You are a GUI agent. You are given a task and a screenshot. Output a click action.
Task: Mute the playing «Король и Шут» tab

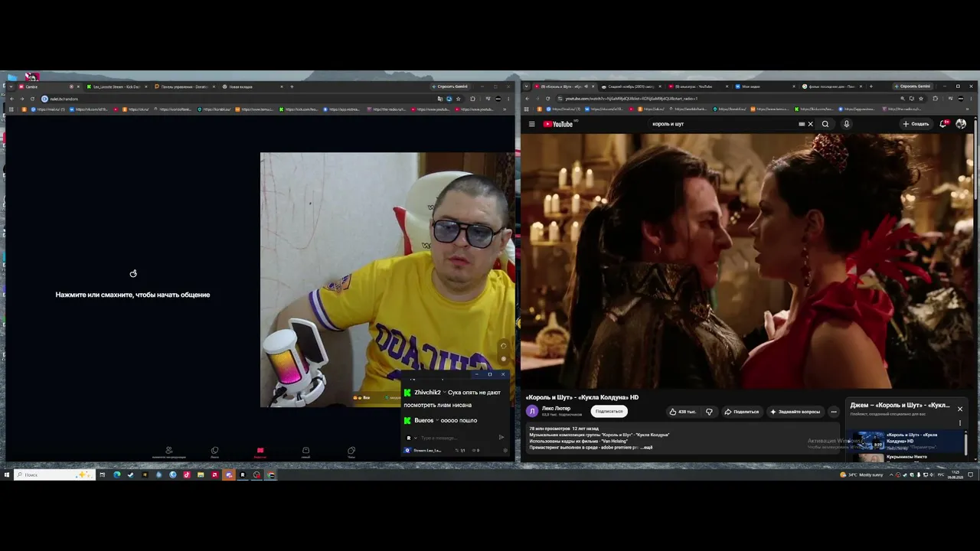point(586,86)
